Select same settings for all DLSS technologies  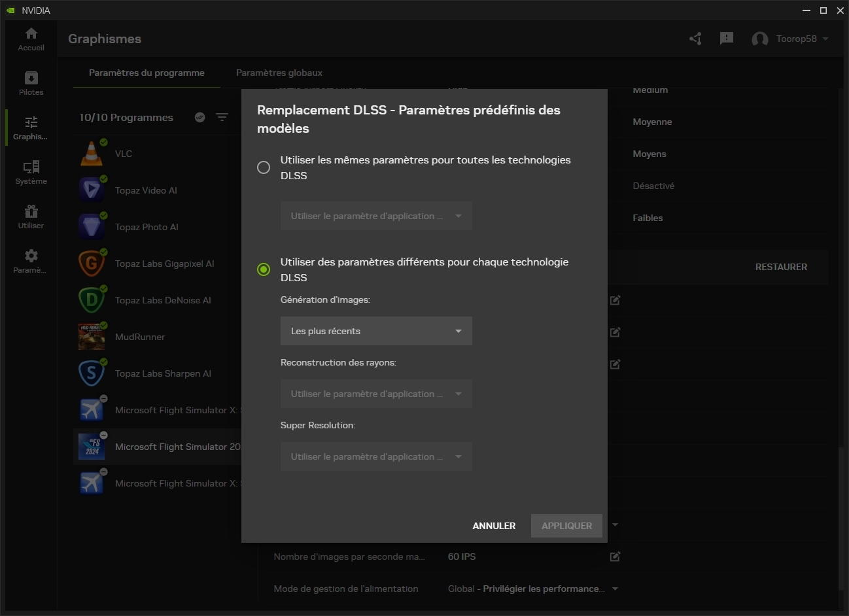(x=264, y=167)
